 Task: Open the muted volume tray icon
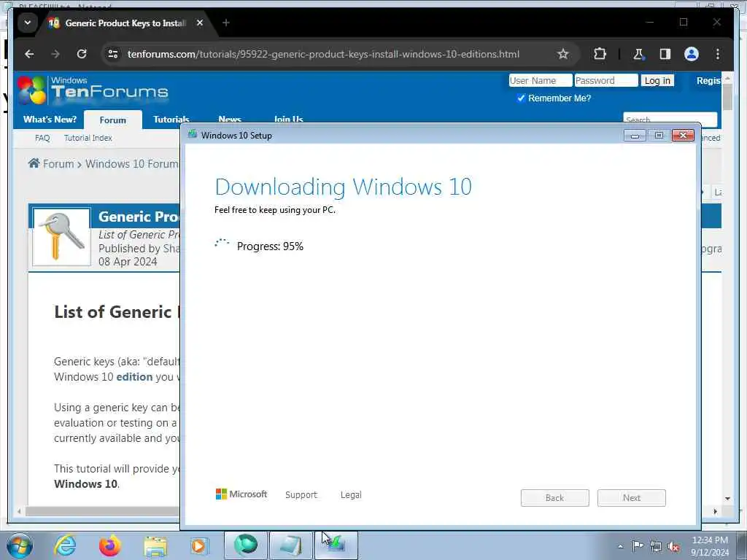tap(673, 546)
